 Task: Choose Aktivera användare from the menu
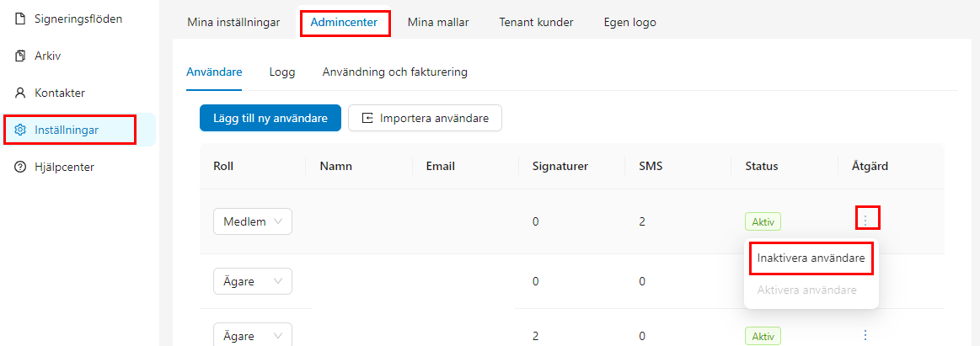point(807,290)
